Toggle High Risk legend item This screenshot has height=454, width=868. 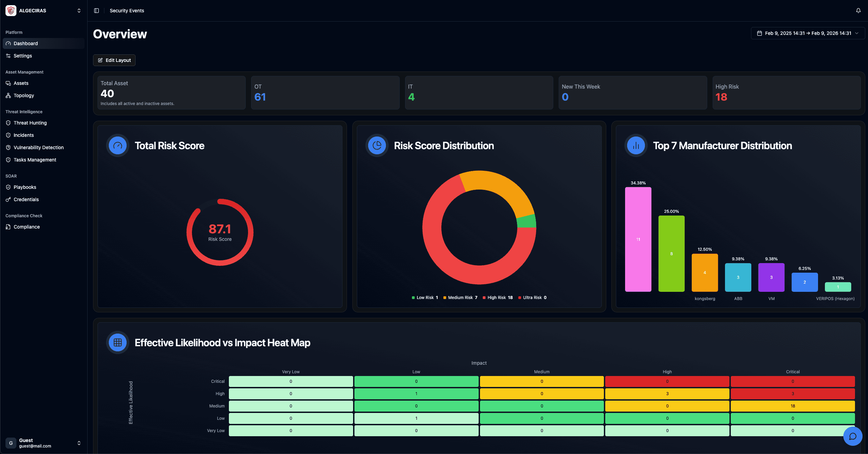[x=497, y=298]
